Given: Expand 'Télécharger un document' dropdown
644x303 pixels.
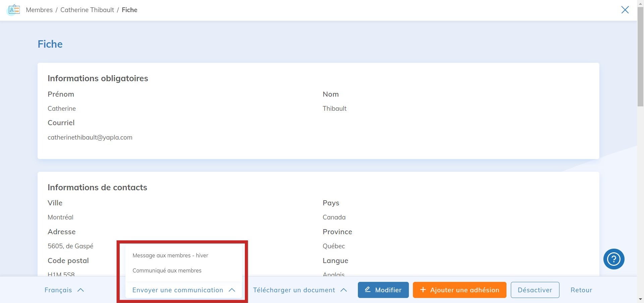Looking at the screenshot, I should (x=300, y=290).
